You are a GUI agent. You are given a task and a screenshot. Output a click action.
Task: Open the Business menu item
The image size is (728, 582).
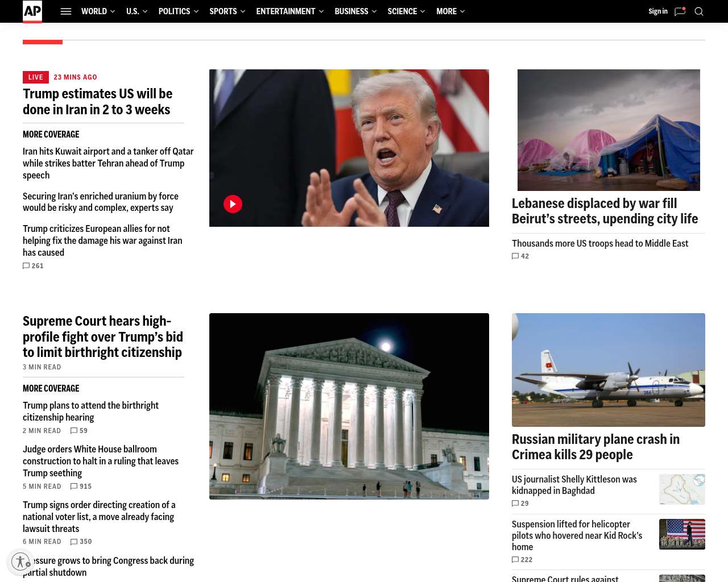[x=351, y=11]
